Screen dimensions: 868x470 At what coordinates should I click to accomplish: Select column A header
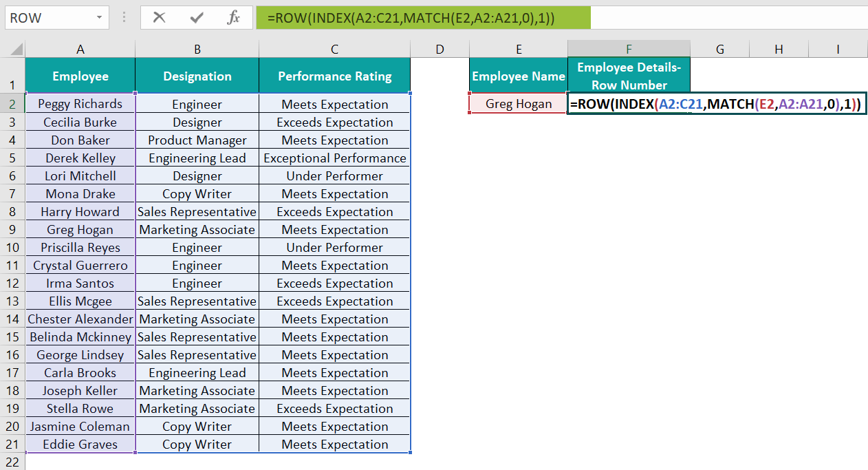pos(80,49)
